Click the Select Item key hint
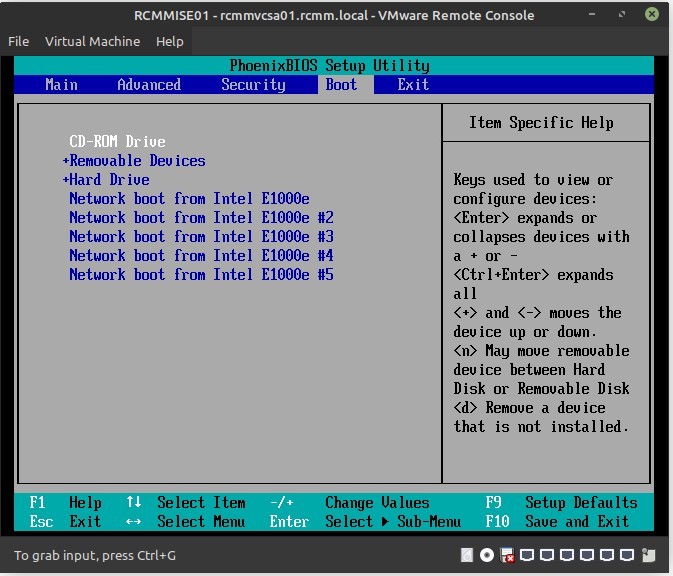Image resolution: width=673 pixels, height=576 pixels. coord(185,502)
